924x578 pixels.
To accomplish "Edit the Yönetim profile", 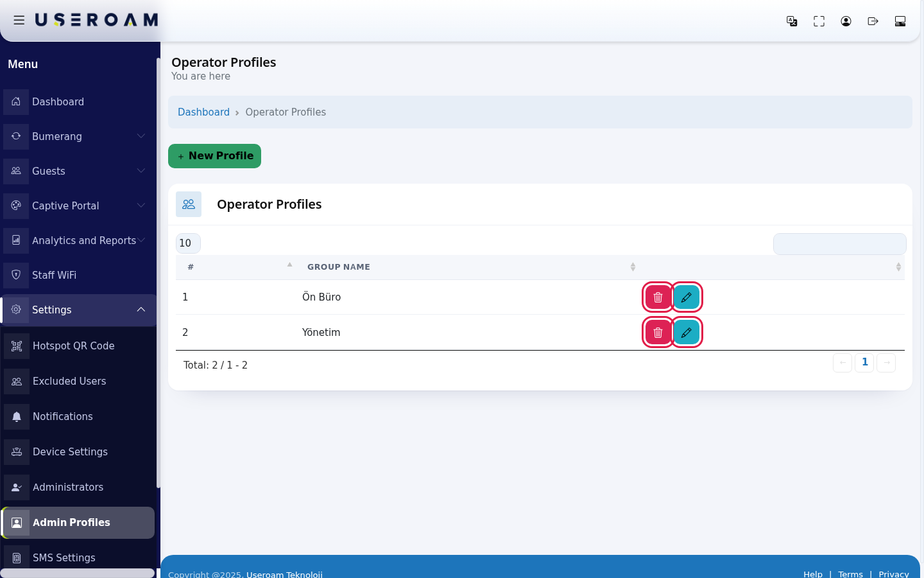I will (x=687, y=333).
